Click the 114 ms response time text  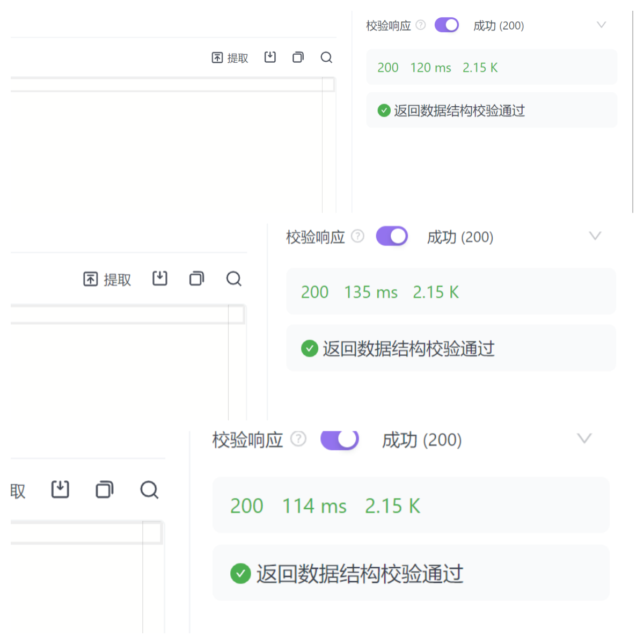314,506
